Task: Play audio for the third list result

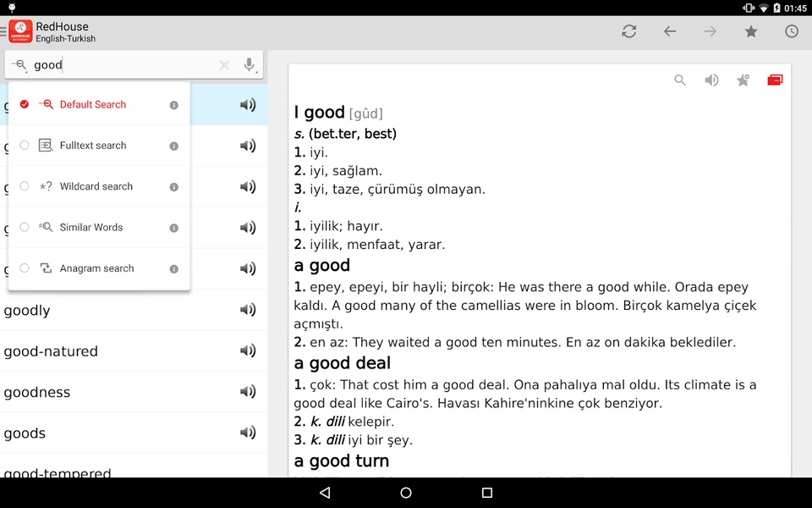Action: pyautogui.click(x=248, y=186)
